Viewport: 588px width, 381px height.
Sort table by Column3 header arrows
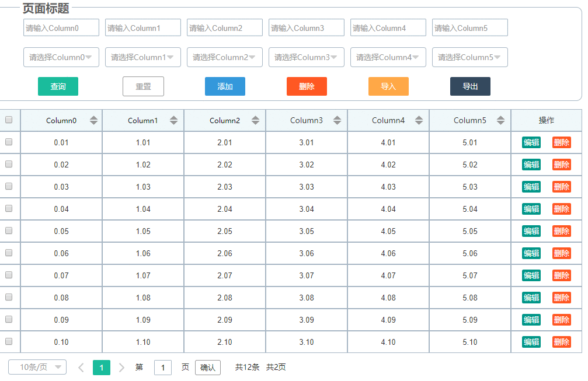pyautogui.click(x=337, y=120)
